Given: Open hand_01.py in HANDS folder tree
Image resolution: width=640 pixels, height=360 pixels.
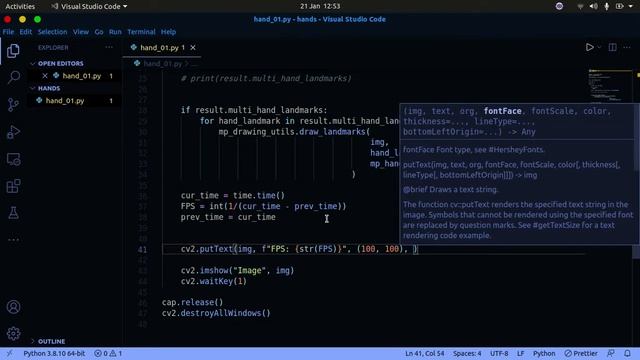Looking at the screenshot, I should pyautogui.click(x=65, y=101).
